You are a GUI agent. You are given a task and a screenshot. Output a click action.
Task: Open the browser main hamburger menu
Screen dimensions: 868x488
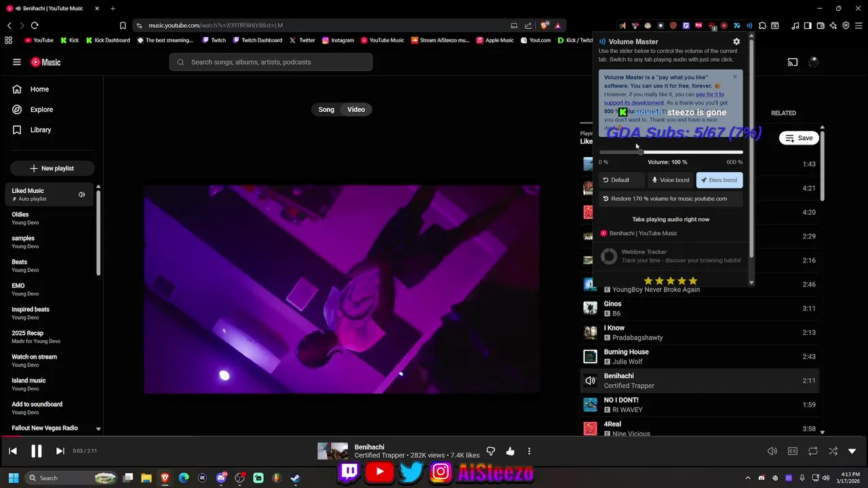tap(859, 26)
